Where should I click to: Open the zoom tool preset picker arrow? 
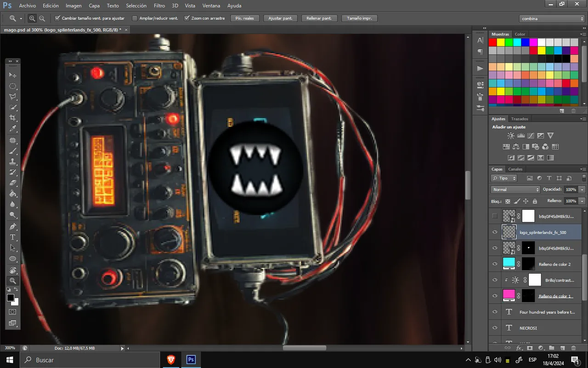tap(21, 18)
